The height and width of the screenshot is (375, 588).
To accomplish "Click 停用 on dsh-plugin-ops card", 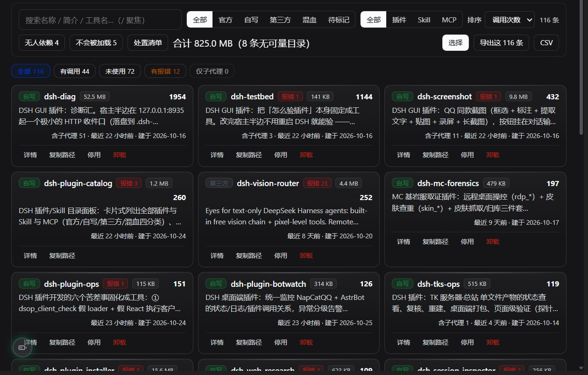I will click(x=94, y=342).
